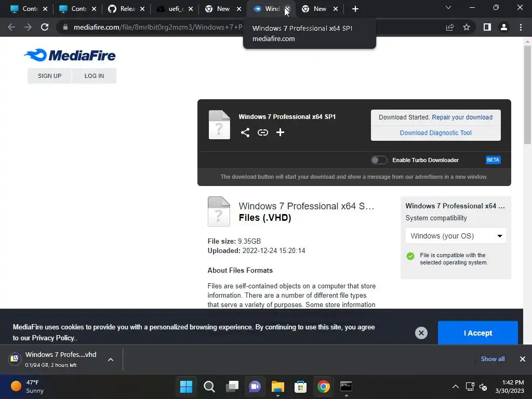
Task: Open the browser side panel icon
Action: pyautogui.click(x=487, y=27)
